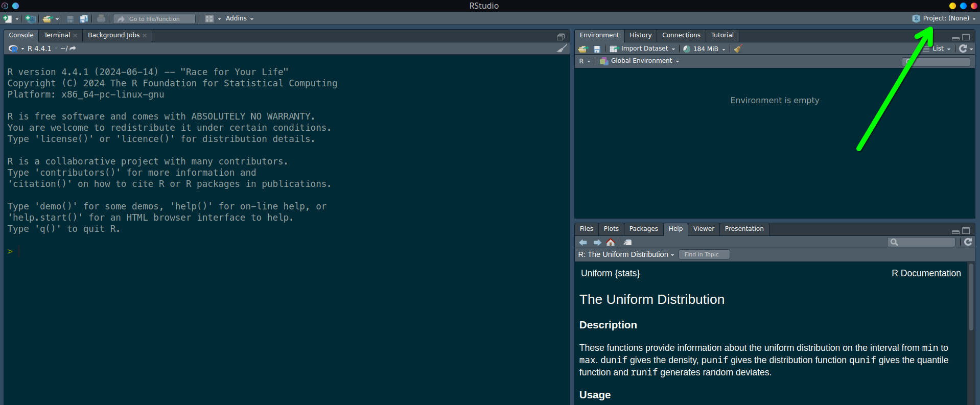Focus the Go to file/function field
This screenshot has height=405, width=980.
[154, 19]
